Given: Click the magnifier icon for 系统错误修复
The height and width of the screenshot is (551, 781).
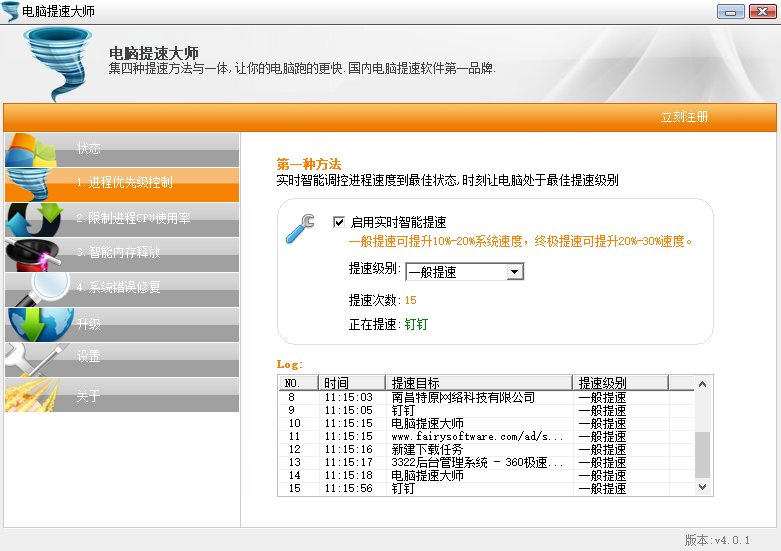Looking at the screenshot, I should click(38, 288).
